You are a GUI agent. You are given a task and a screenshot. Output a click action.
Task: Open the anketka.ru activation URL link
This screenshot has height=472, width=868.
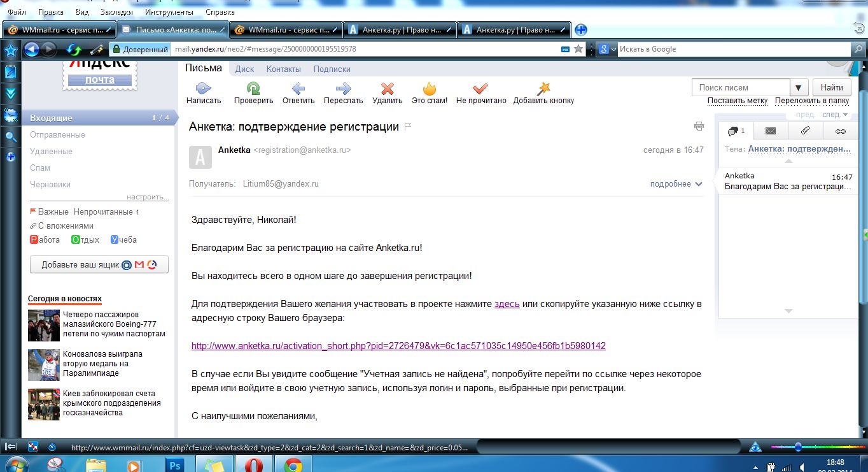tap(398, 346)
